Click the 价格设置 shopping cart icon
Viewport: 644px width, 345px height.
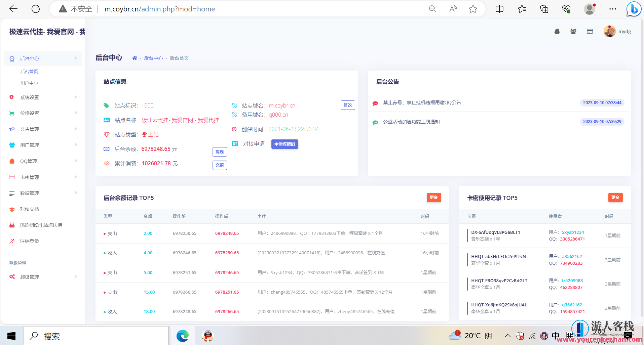coord(12,113)
